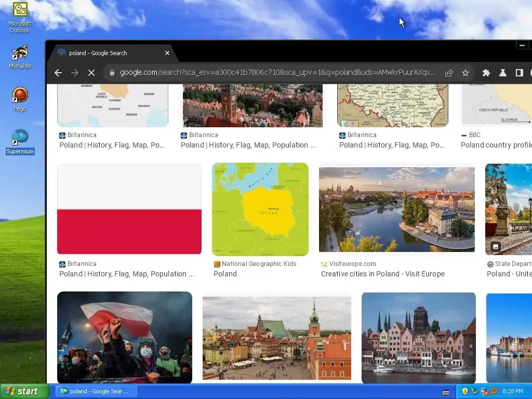Screen dimensions: 532x399
Task: Open the Polish flag image thumbnail
Action: 129,209
